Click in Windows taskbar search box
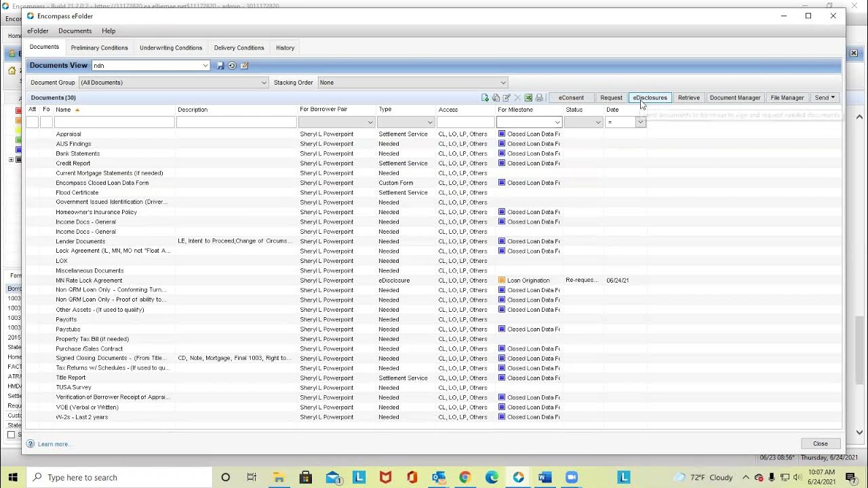Image resolution: width=868 pixels, height=488 pixels. pos(119,477)
